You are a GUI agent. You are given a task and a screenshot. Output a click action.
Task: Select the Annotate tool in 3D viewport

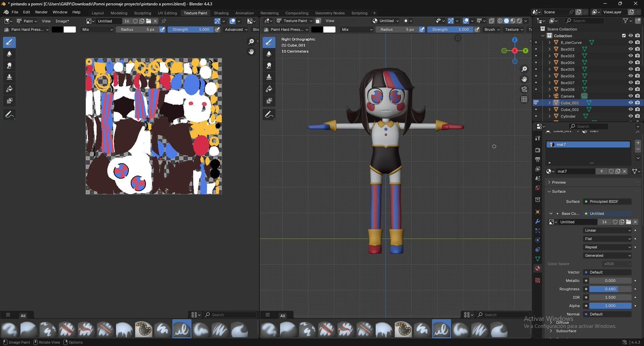[269, 115]
